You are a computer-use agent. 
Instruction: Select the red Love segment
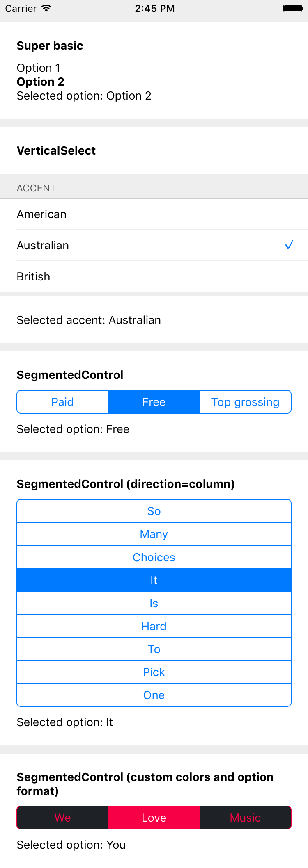pos(154,818)
